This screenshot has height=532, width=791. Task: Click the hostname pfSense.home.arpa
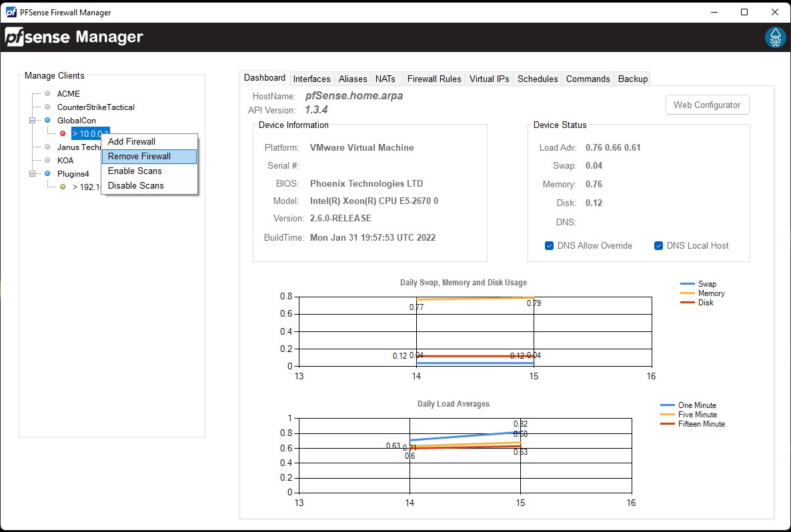[x=354, y=96]
